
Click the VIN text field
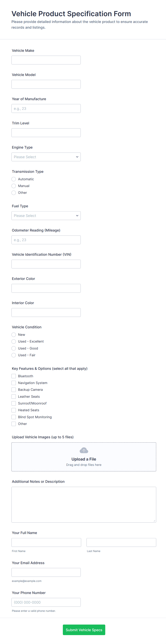[46, 264]
